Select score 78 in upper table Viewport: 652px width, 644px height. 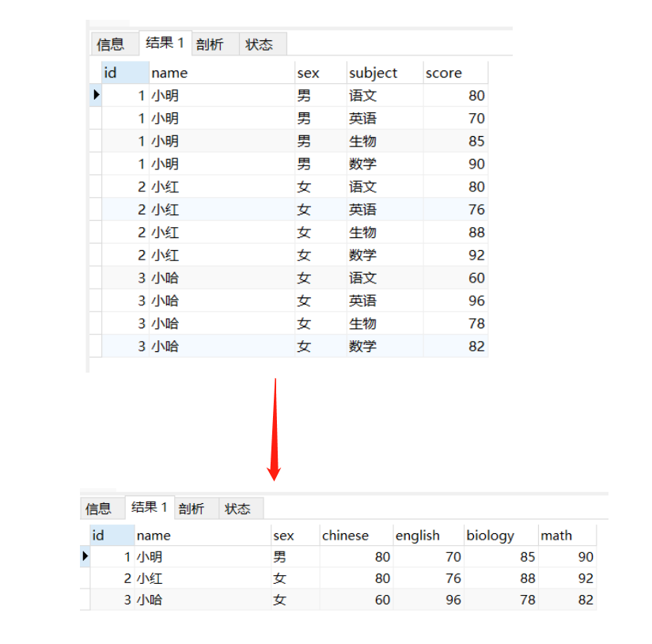click(x=455, y=324)
